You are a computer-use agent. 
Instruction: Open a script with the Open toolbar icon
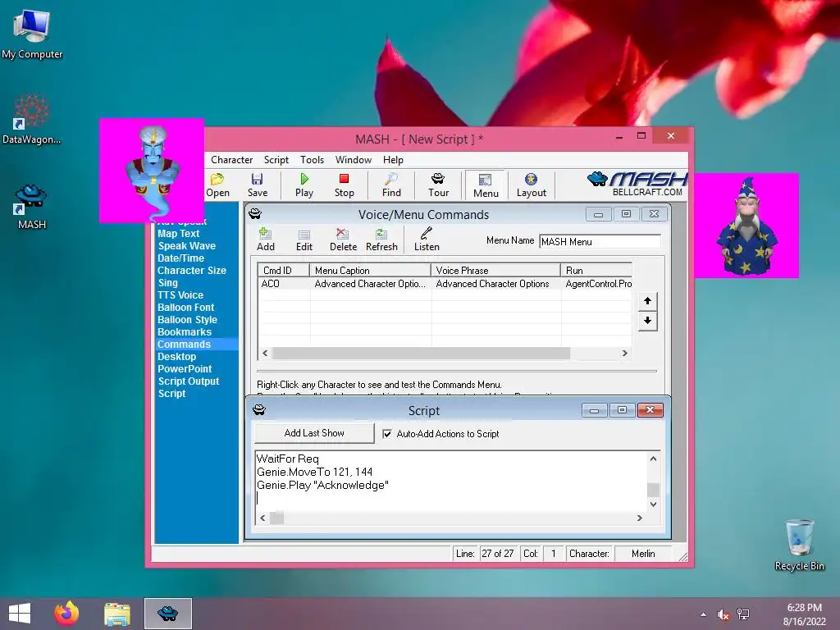click(x=217, y=185)
